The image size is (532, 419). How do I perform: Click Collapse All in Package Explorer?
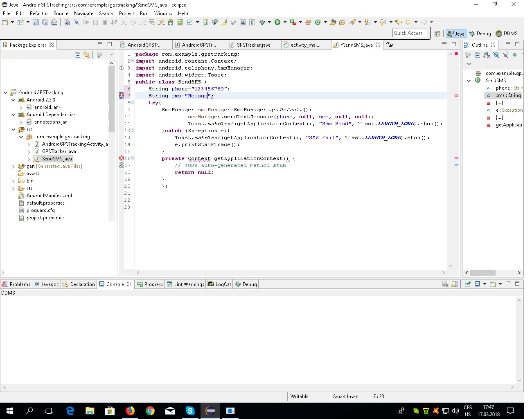pos(78,55)
